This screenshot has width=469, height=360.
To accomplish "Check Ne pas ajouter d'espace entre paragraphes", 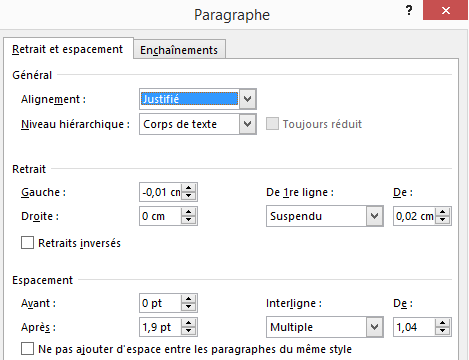I will pyautogui.click(x=27, y=349).
